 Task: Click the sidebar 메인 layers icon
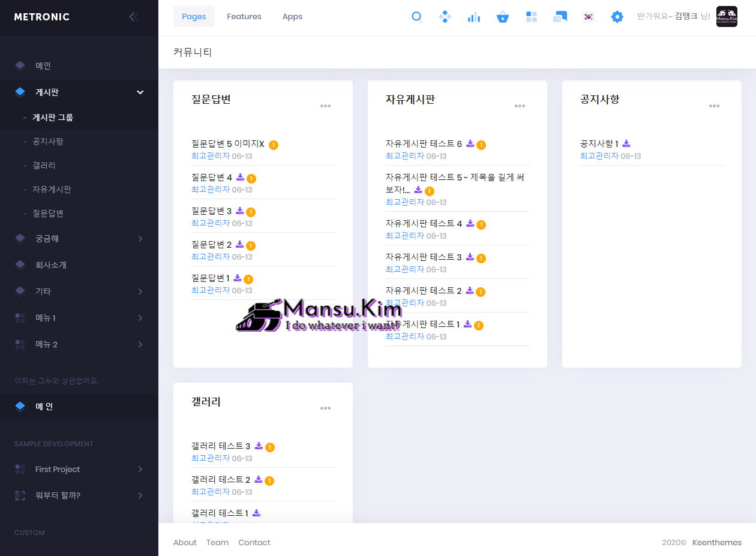pyautogui.click(x=20, y=66)
